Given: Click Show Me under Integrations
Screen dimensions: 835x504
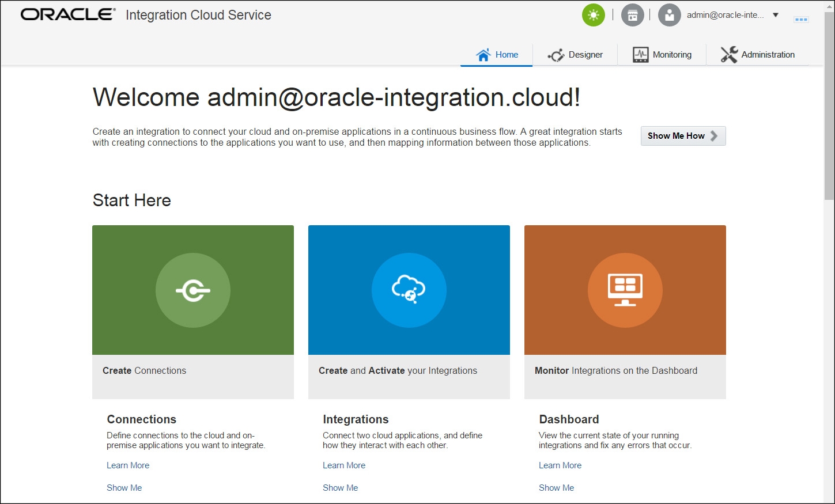Looking at the screenshot, I should coord(340,488).
